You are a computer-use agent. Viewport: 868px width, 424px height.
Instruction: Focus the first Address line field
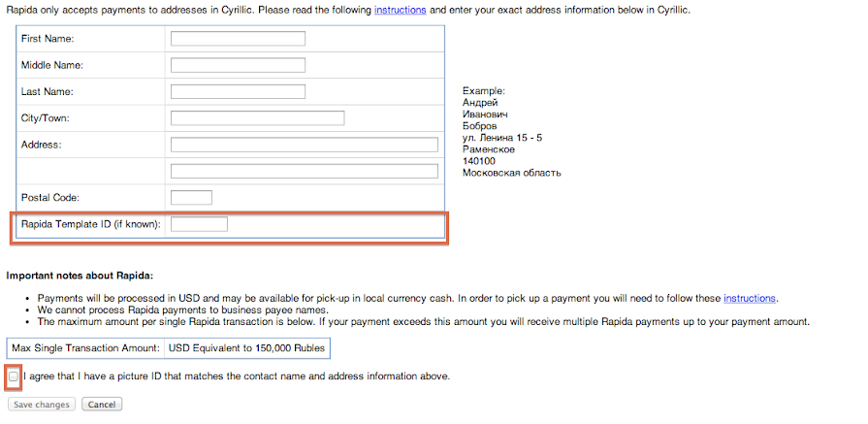(x=304, y=145)
